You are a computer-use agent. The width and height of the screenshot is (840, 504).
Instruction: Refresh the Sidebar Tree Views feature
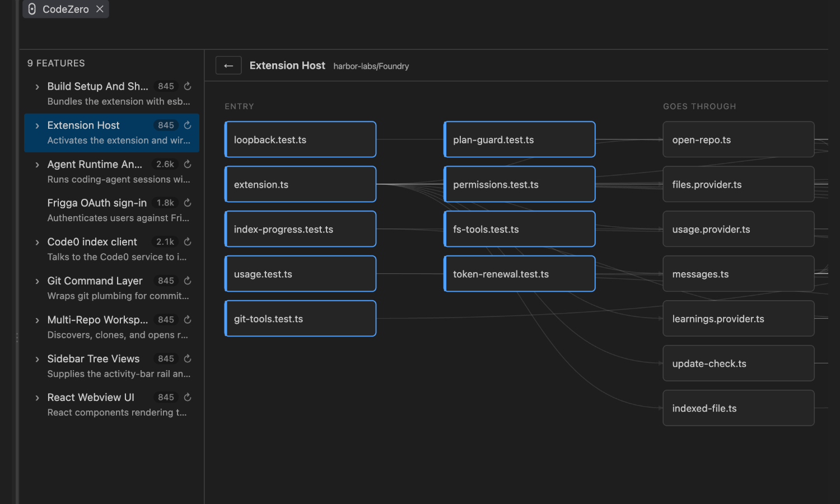[x=188, y=358]
